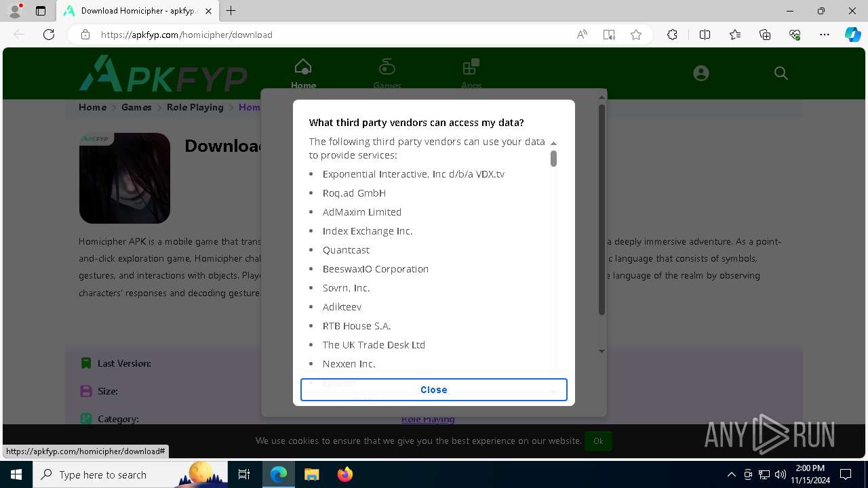Follow Games breadcrumb link
The image size is (868, 488).
pyautogui.click(x=136, y=107)
